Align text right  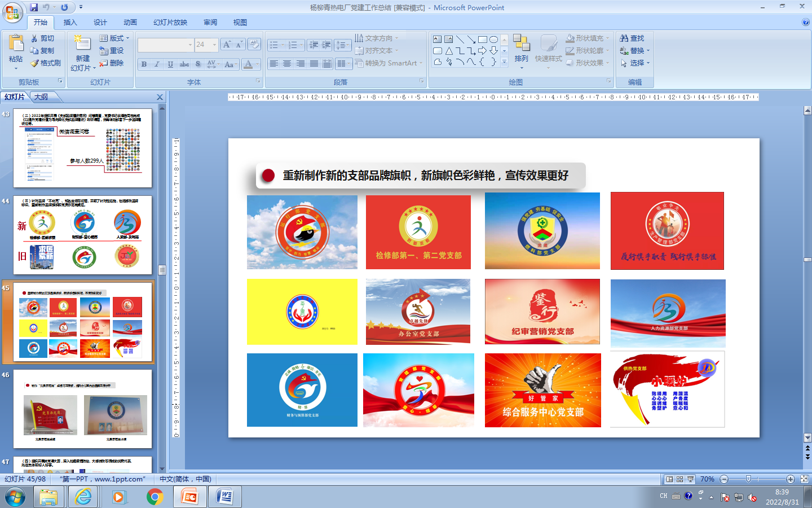301,64
